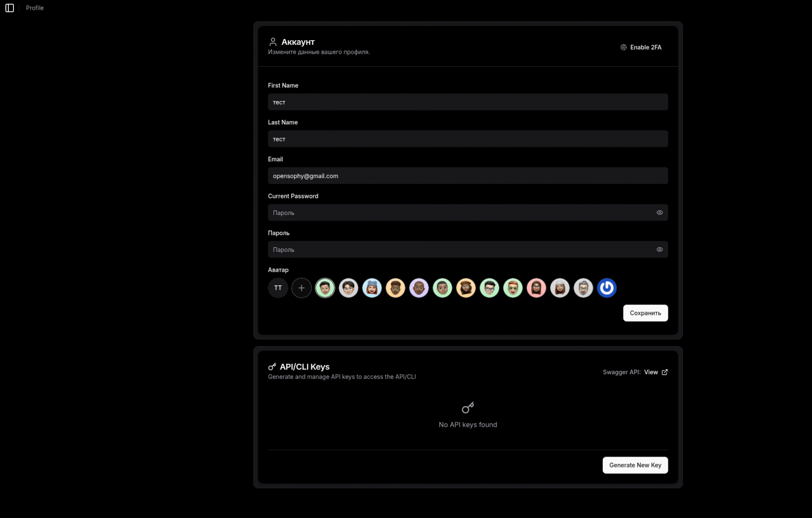Choose the bald avatar on purple background
812x518 pixels.
click(x=418, y=288)
